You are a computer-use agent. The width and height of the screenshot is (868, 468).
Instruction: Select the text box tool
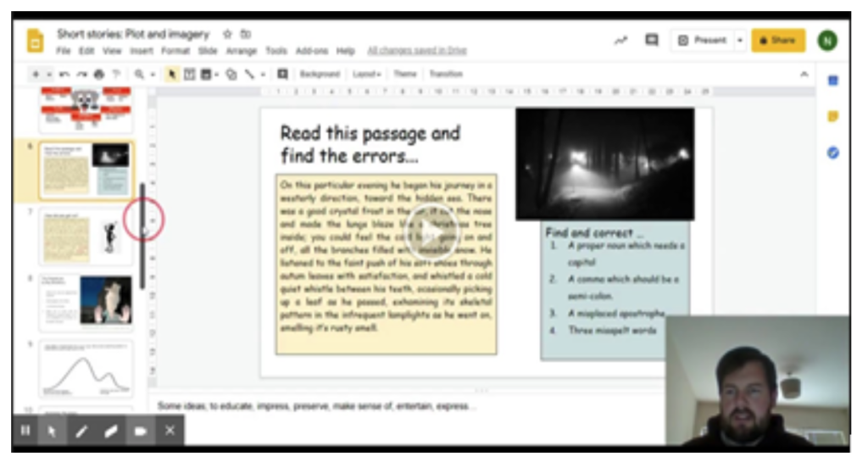click(190, 75)
